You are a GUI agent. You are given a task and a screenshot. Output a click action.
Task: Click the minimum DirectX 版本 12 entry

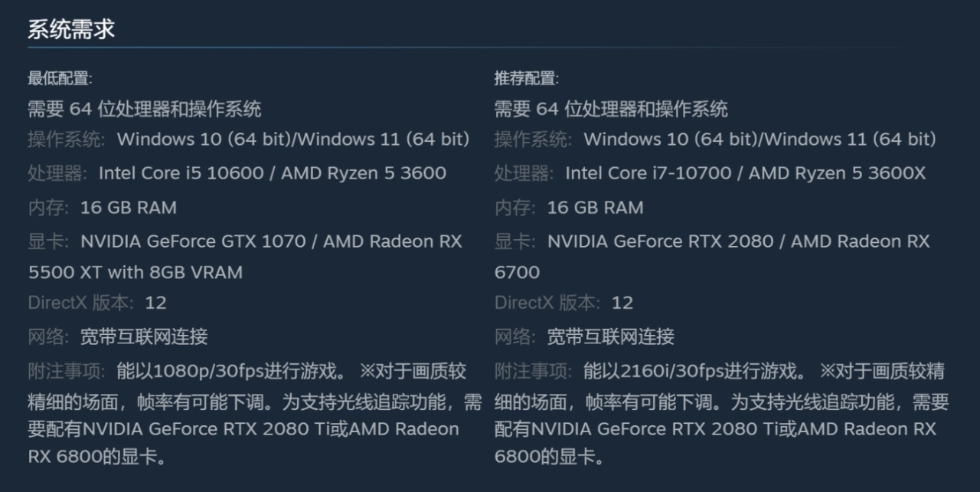point(97,303)
